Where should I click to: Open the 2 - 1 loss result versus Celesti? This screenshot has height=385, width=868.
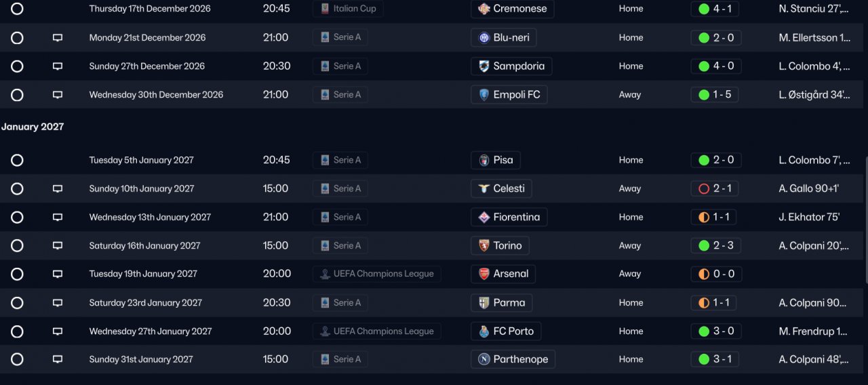point(715,188)
